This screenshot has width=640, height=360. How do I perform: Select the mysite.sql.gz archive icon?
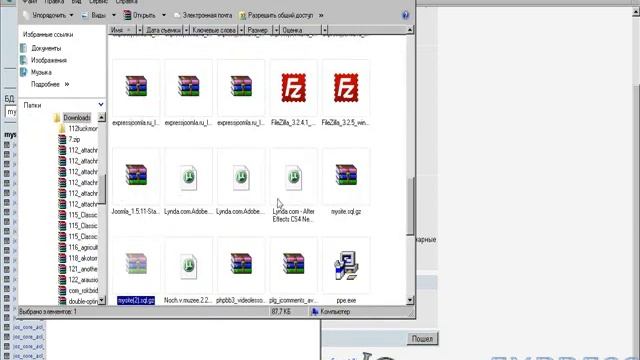346,175
